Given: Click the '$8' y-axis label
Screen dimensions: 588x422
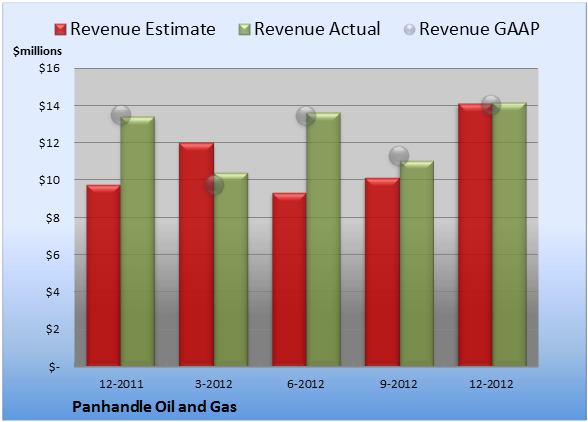Looking at the screenshot, I should click(x=53, y=218).
